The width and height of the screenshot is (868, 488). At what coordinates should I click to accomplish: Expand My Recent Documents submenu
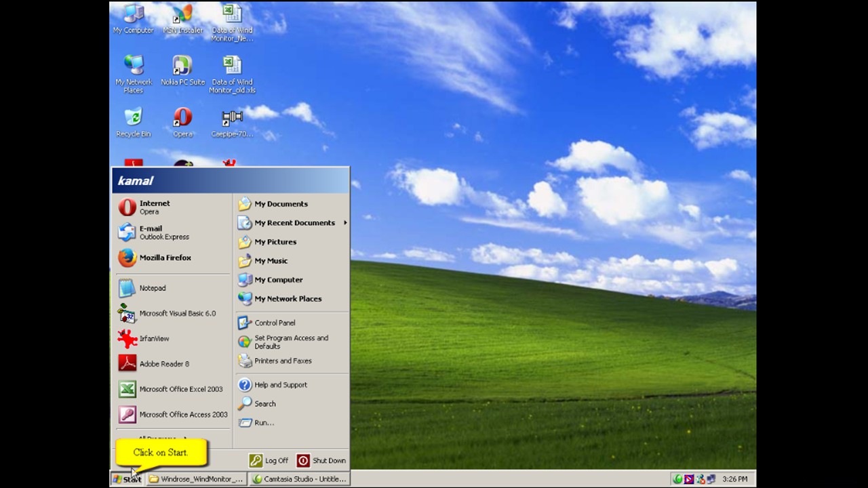click(292, 223)
